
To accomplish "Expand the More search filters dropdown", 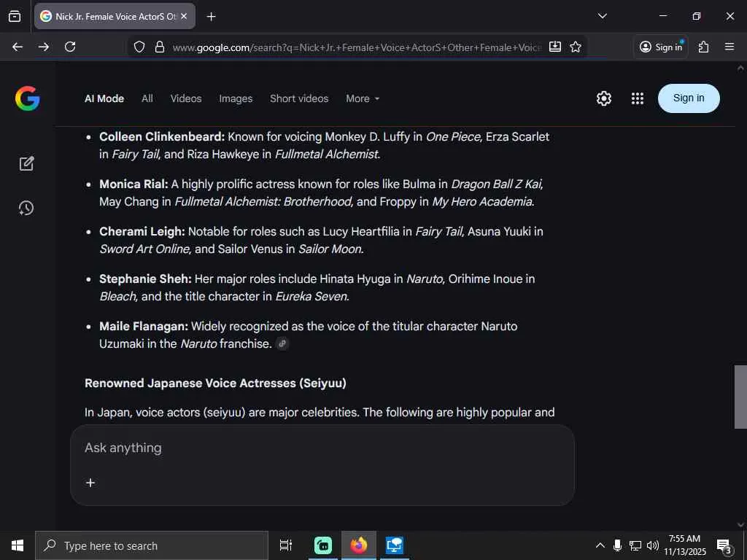I will pyautogui.click(x=363, y=98).
